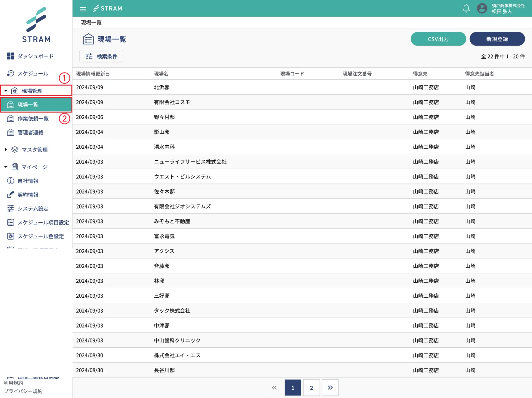Open the 北浜邸 site row

(162, 87)
